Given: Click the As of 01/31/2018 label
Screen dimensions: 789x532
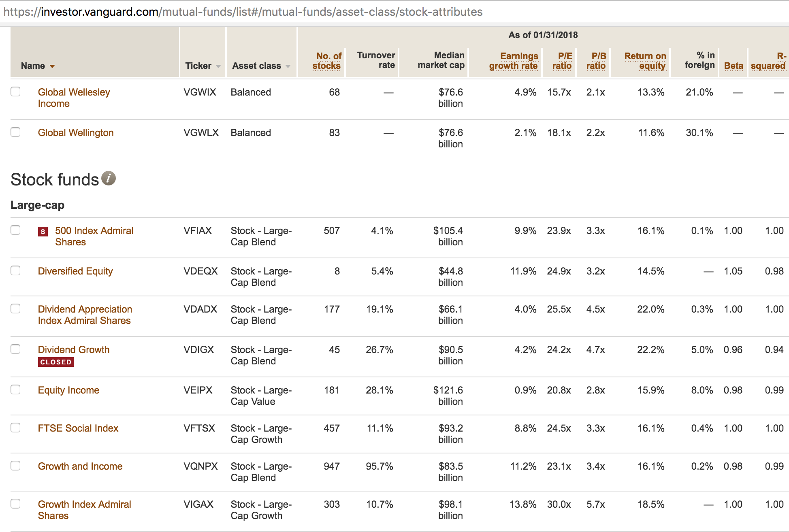Looking at the screenshot, I should click(543, 35).
